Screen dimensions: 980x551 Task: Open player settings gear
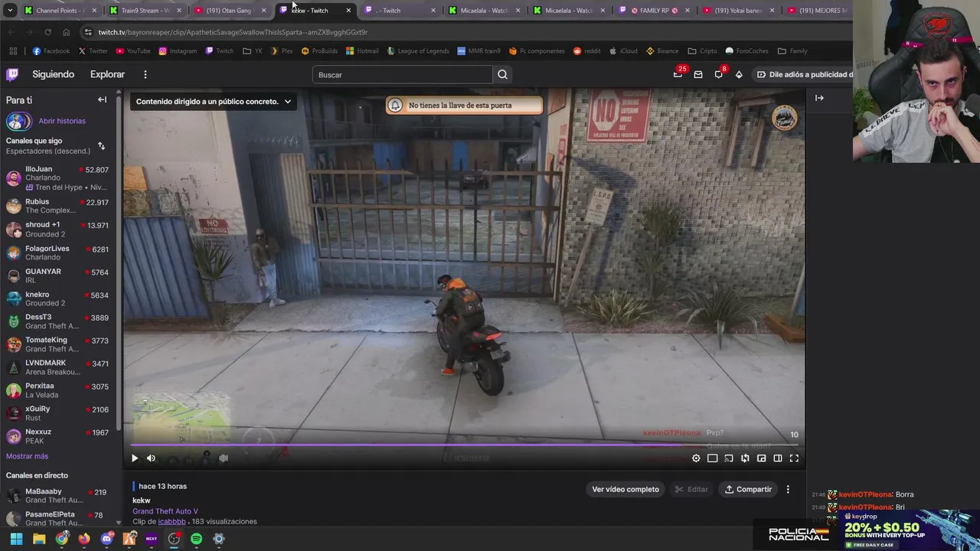pos(696,458)
